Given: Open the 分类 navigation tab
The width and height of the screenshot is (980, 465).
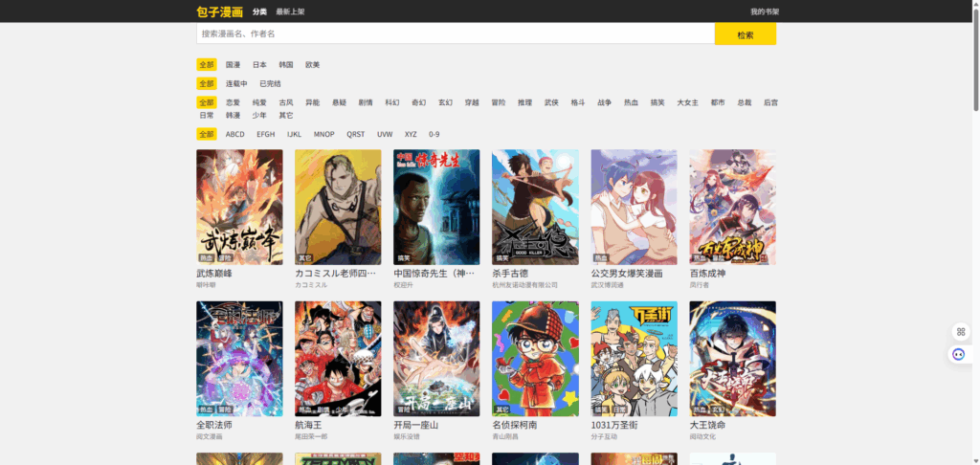Looking at the screenshot, I should 259,11.
